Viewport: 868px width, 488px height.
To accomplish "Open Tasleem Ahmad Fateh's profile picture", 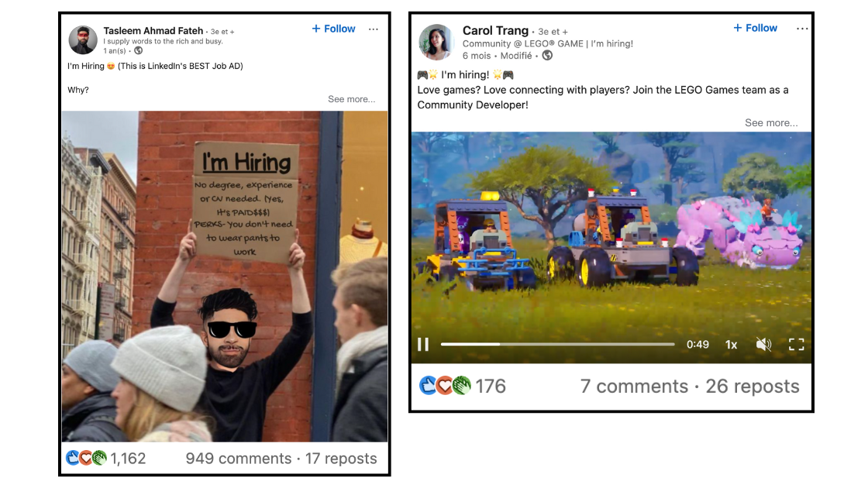I will click(x=83, y=40).
